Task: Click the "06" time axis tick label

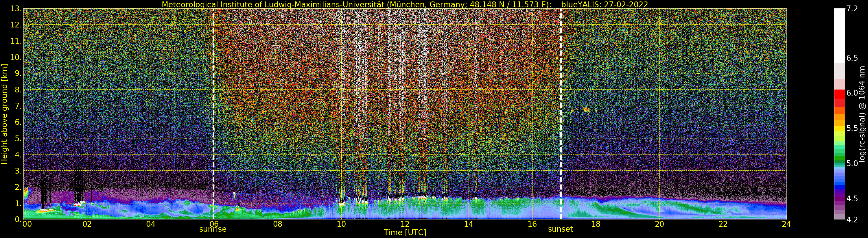Action: 214,224
